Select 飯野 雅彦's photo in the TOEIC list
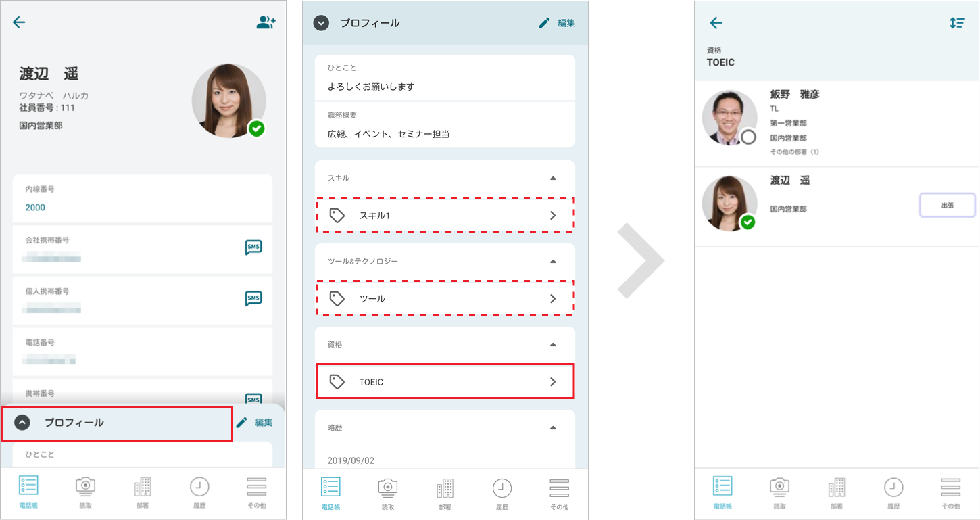Viewport: 980px width, 520px height. point(729,118)
